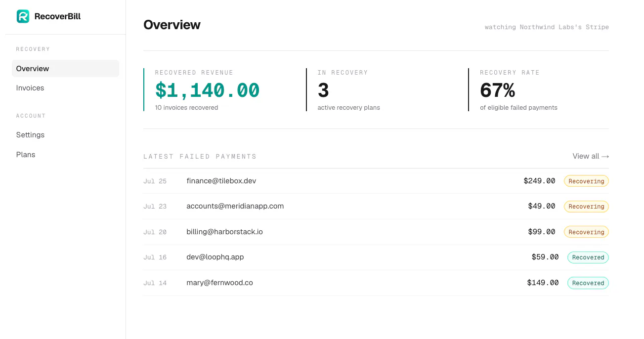
Task: Click Recovered badge for mary@fernwood.co
Action: click(x=588, y=283)
